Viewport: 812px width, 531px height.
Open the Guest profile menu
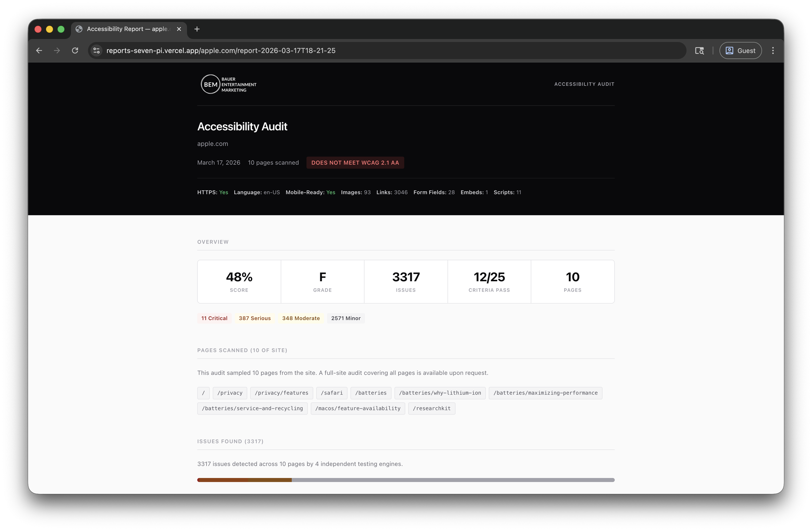740,50
